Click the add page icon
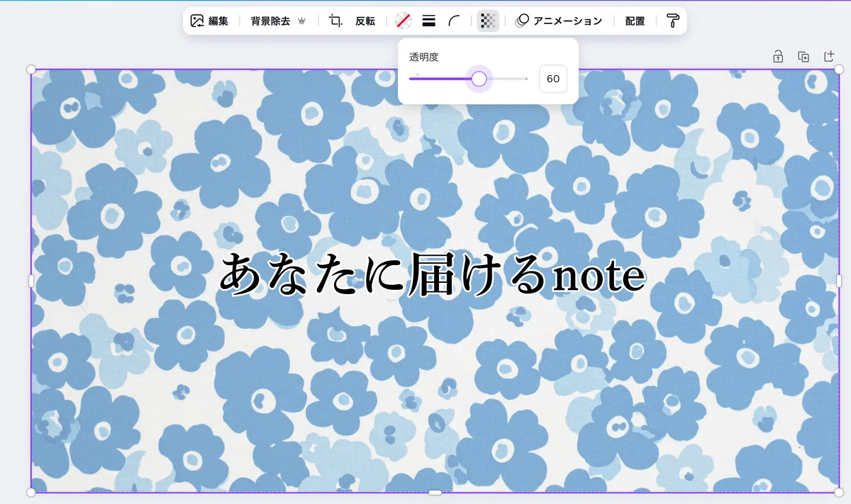Viewport: 851px width, 504px height. tap(829, 57)
